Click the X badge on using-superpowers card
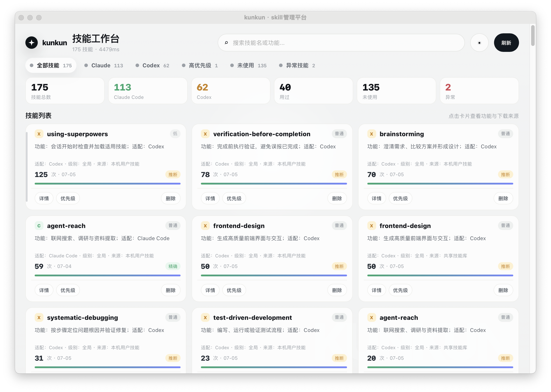This screenshot has width=551, height=392. click(x=39, y=134)
